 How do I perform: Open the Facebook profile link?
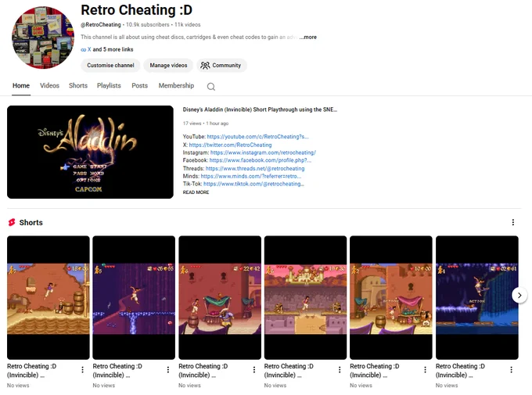point(261,160)
